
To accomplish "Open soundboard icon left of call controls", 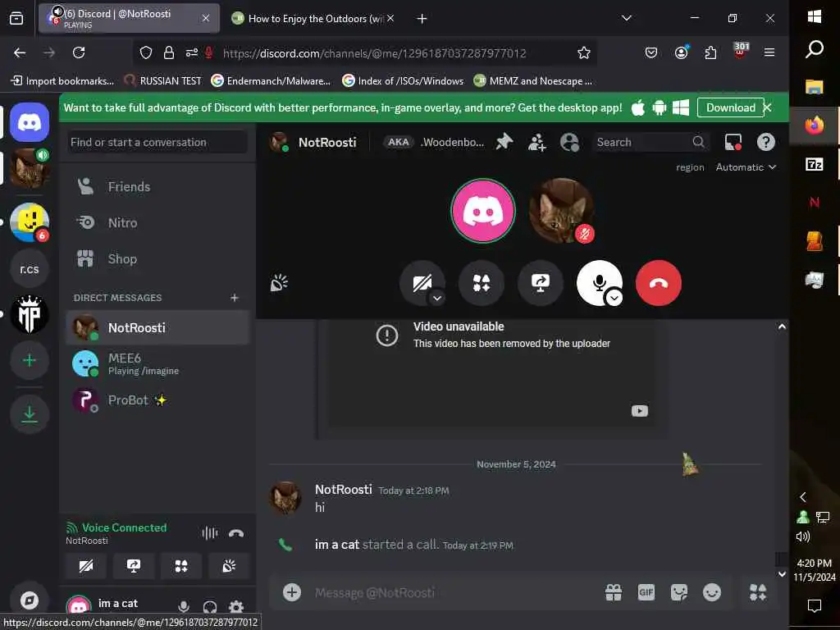I will (279, 283).
